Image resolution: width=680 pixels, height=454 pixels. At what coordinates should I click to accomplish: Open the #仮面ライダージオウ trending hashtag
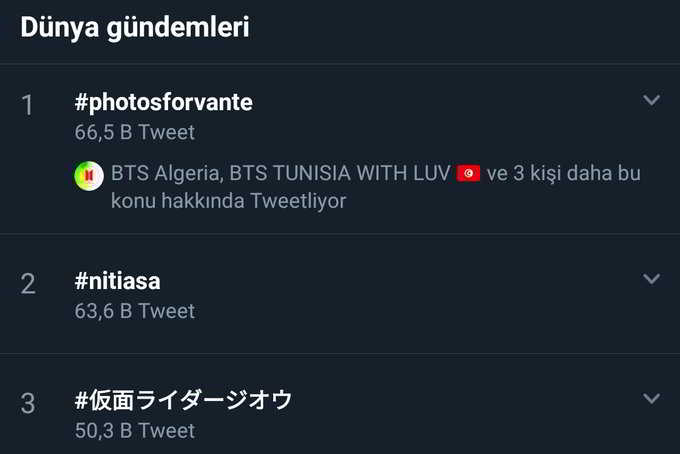pos(183,400)
